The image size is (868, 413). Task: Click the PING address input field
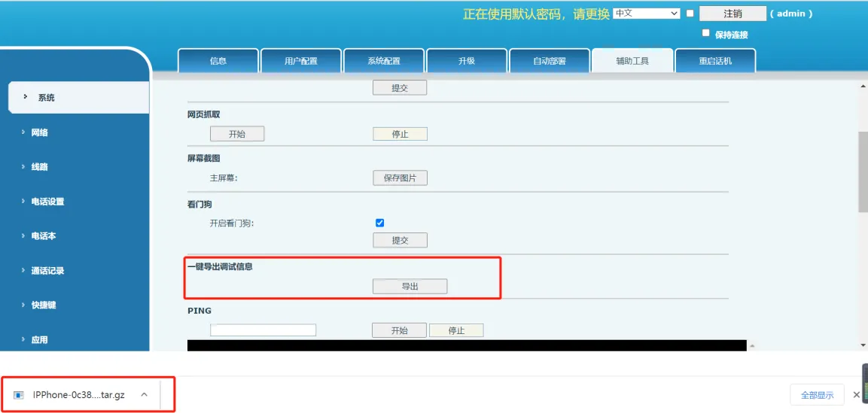(x=263, y=330)
